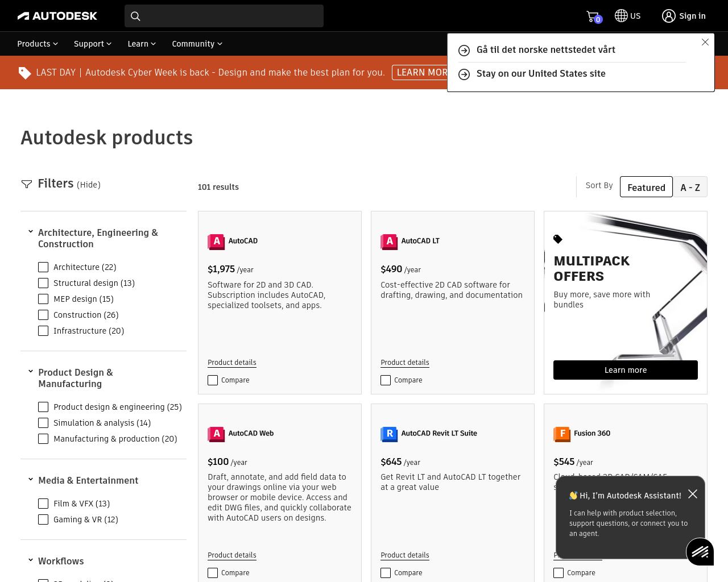
Task: Click the search input field
Action: point(230,16)
